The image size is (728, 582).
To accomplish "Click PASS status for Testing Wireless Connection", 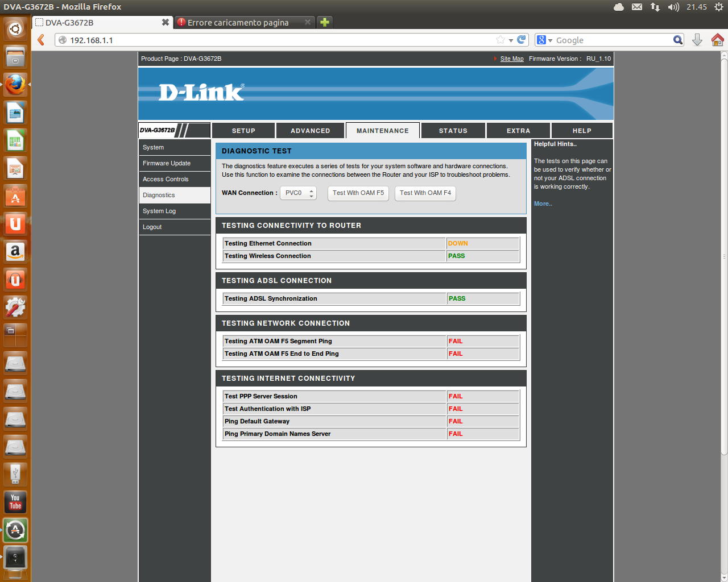I will (456, 256).
